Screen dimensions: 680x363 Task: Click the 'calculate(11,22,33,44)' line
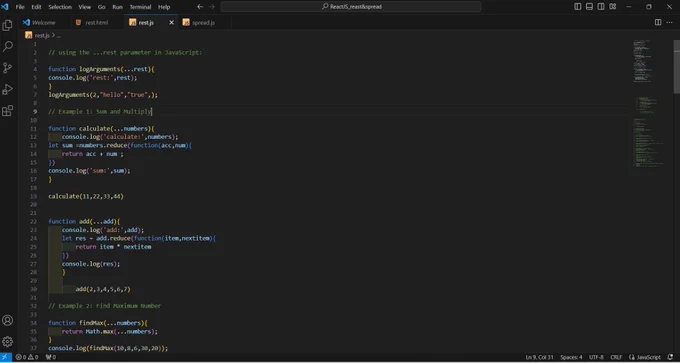pos(86,196)
